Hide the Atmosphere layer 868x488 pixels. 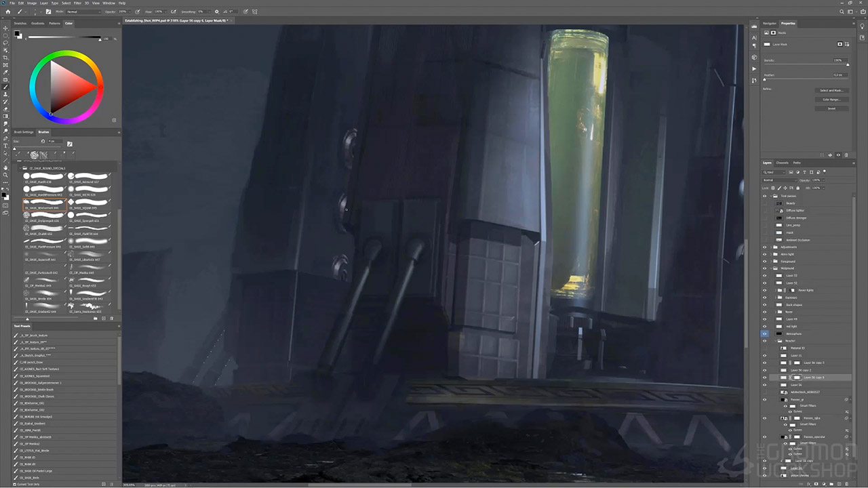[764, 333]
